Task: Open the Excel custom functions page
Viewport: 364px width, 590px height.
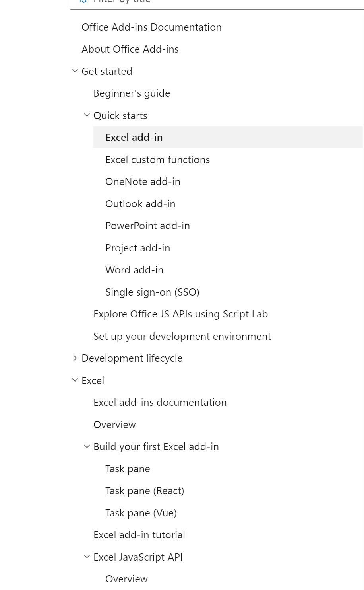Action: pyautogui.click(x=157, y=160)
